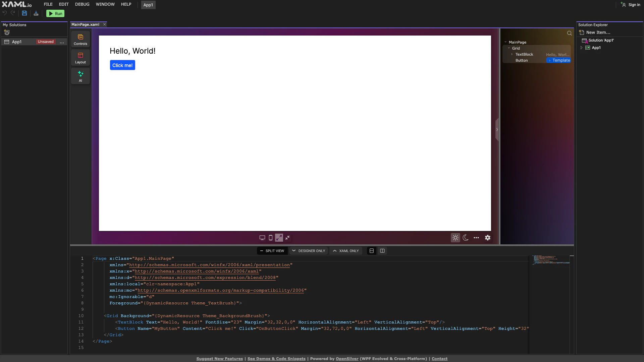The height and width of the screenshot is (362, 644).
Task: Open the DEBUG menu
Action: [82, 4]
